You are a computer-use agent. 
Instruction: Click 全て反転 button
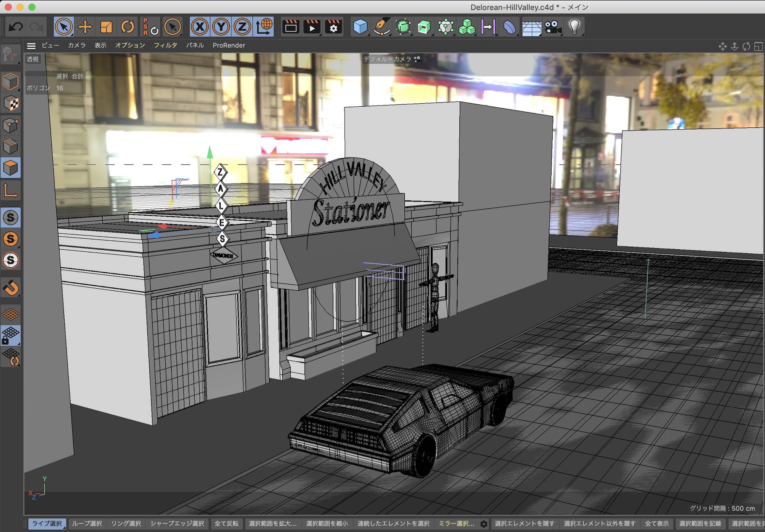226,523
